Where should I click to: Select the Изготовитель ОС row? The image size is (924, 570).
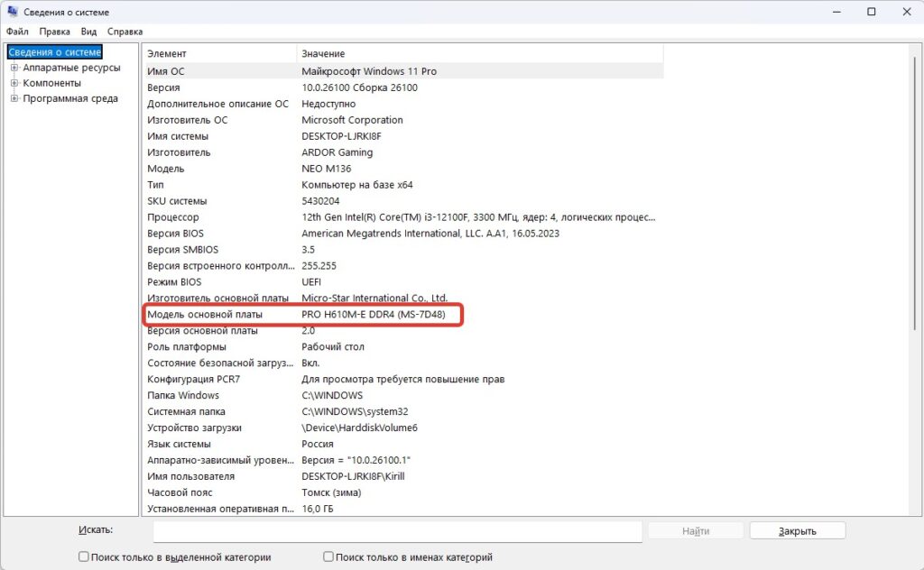pos(403,120)
